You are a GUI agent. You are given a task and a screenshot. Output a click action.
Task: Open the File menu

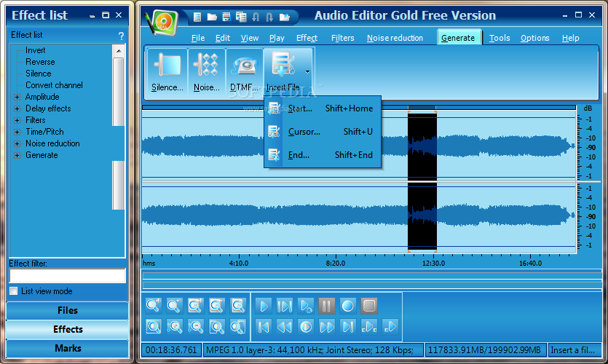coord(198,38)
